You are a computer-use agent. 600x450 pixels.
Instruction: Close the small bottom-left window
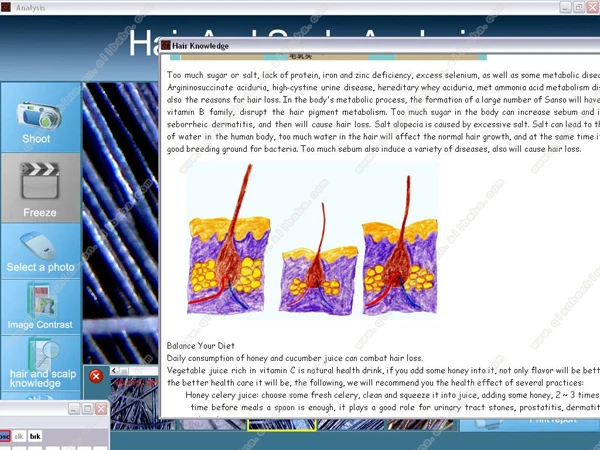click(x=101, y=409)
